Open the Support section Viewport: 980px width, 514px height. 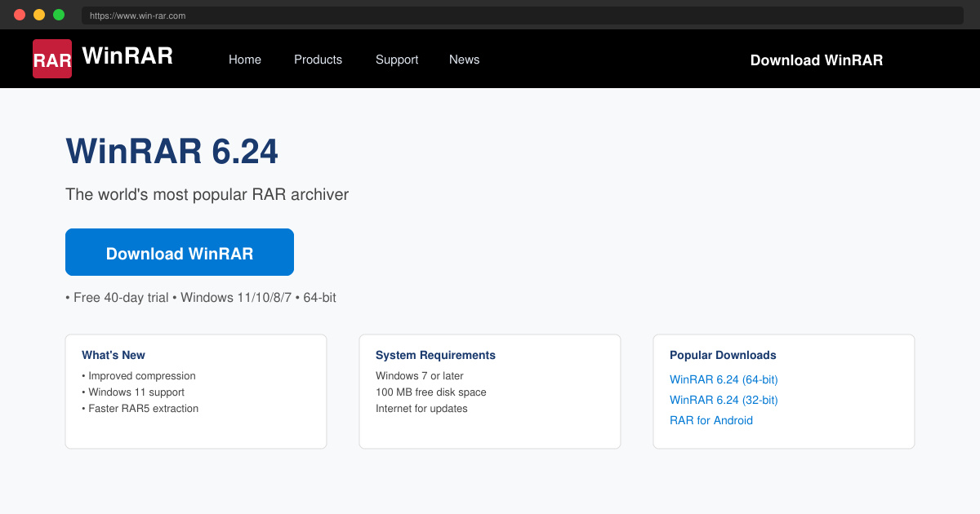397,60
